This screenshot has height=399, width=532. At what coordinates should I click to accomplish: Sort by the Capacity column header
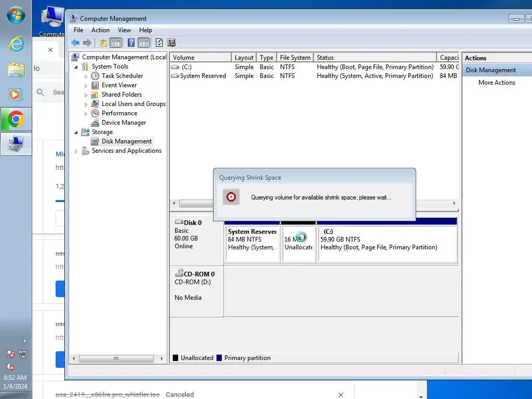pyautogui.click(x=448, y=57)
